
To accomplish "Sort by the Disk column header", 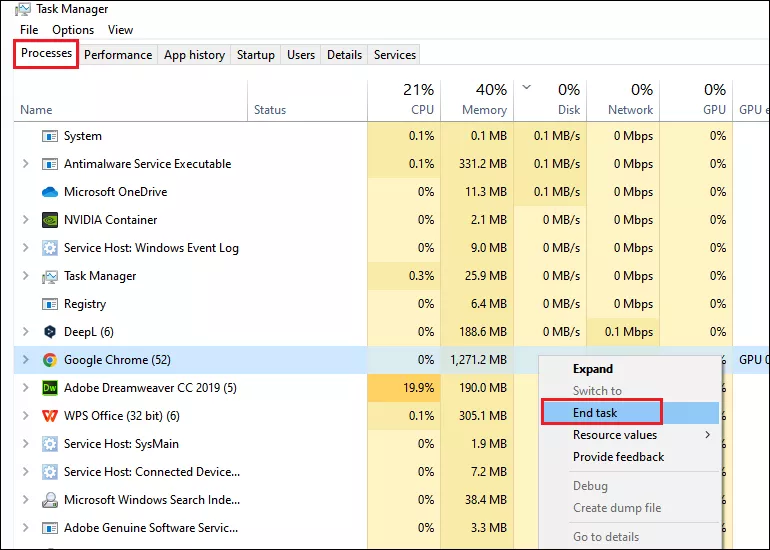I will [550, 101].
